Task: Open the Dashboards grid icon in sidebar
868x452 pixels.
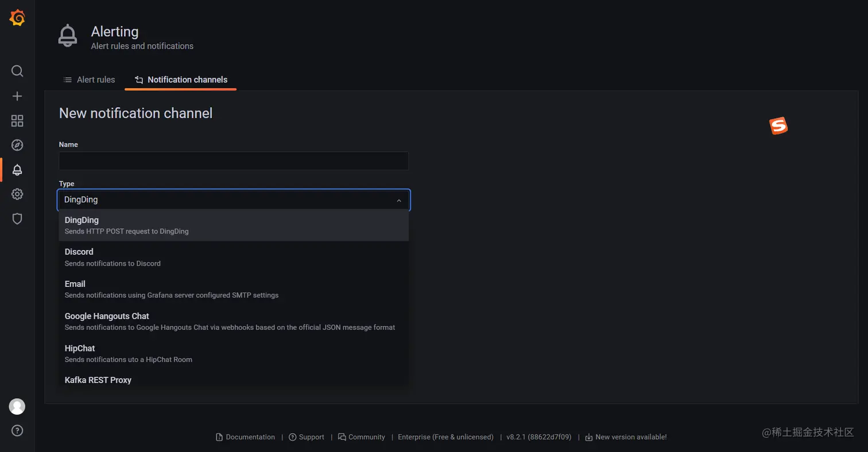Action: click(17, 120)
